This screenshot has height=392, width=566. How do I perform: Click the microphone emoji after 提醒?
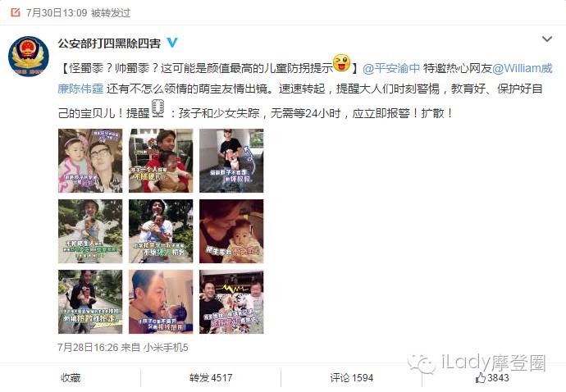[x=158, y=108]
